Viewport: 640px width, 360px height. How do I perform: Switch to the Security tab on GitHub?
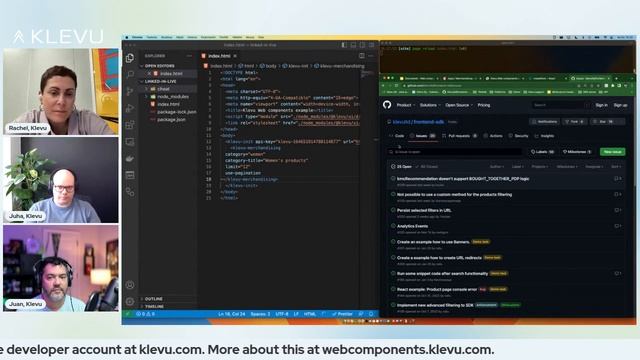coord(518,136)
